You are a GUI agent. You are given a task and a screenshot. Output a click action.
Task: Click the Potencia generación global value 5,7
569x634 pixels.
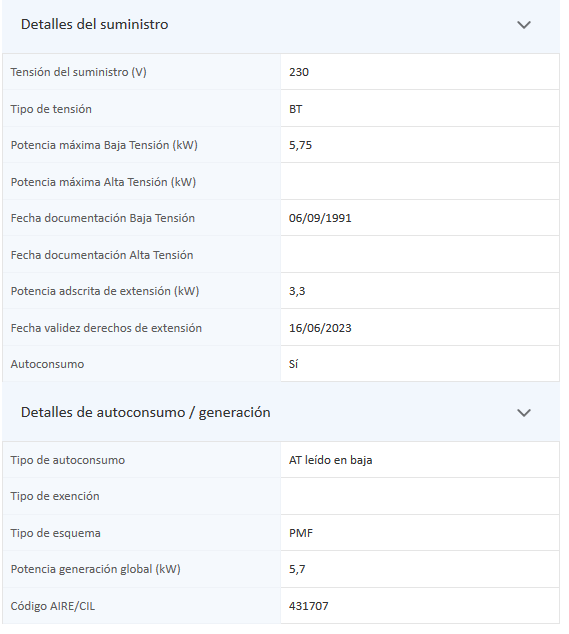coord(297,569)
